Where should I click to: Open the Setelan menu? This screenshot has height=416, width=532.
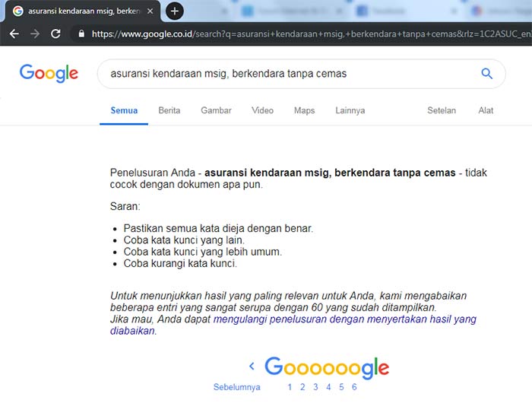[x=442, y=110]
